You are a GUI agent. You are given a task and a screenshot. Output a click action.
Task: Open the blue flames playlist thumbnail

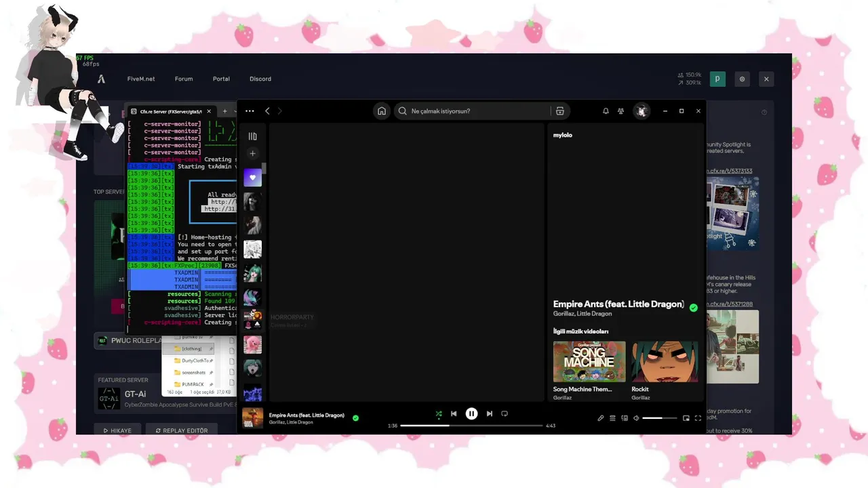point(252,393)
